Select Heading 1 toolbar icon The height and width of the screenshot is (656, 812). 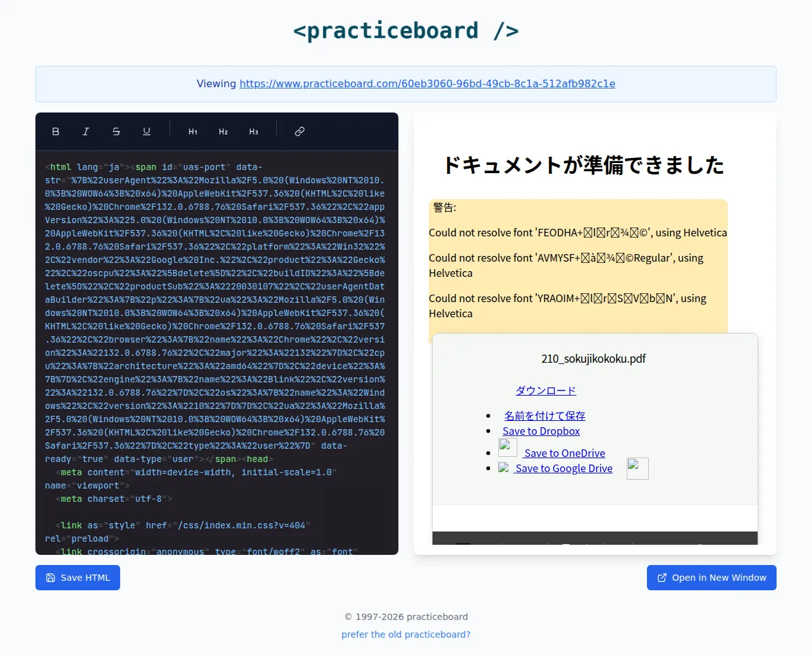coord(193,131)
